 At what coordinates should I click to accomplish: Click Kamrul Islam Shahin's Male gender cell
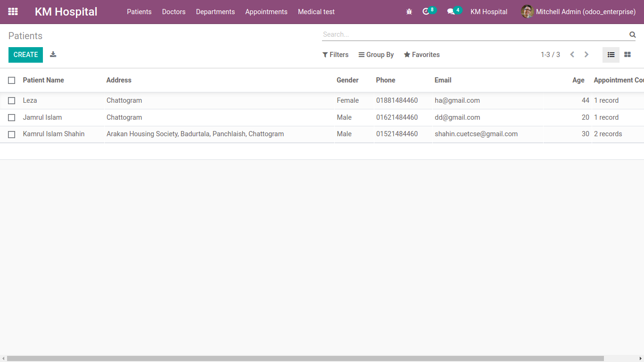click(344, 134)
